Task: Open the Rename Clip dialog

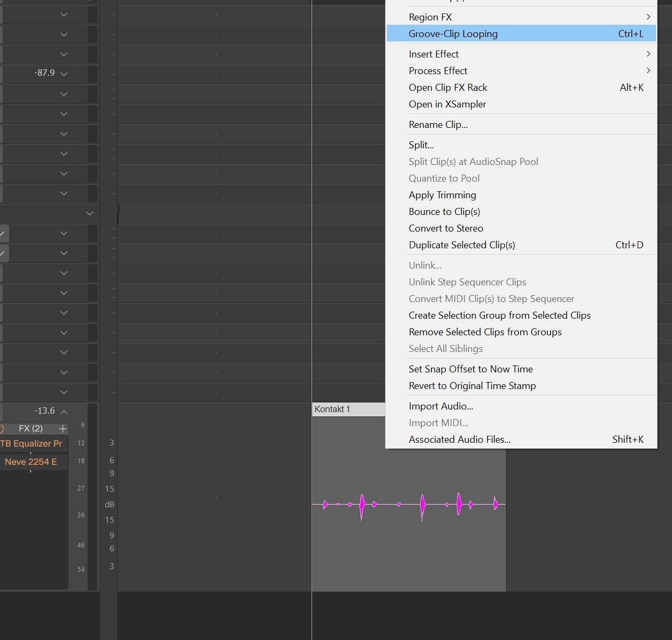Action: point(438,125)
